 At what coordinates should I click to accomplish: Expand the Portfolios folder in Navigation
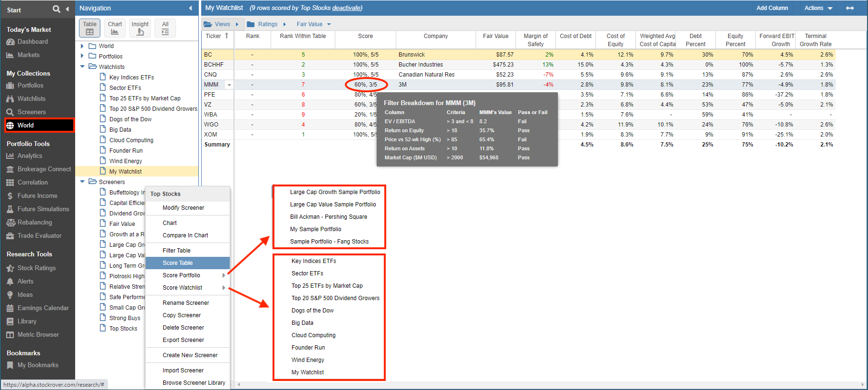click(x=82, y=56)
